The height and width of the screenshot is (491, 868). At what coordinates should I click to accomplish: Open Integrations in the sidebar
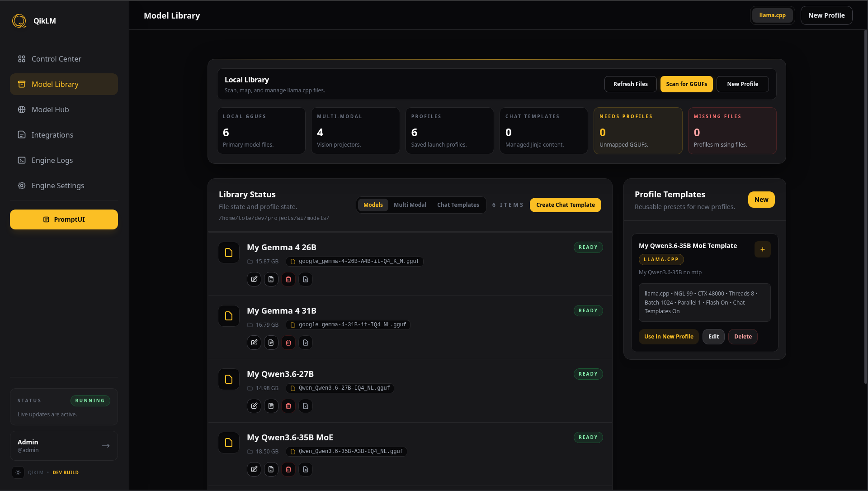point(64,135)
